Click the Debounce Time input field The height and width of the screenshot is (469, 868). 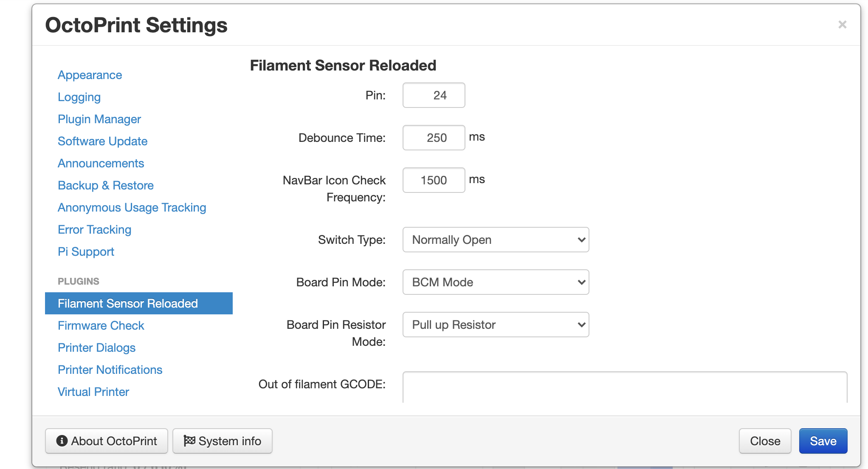click(x=434, y=138)
